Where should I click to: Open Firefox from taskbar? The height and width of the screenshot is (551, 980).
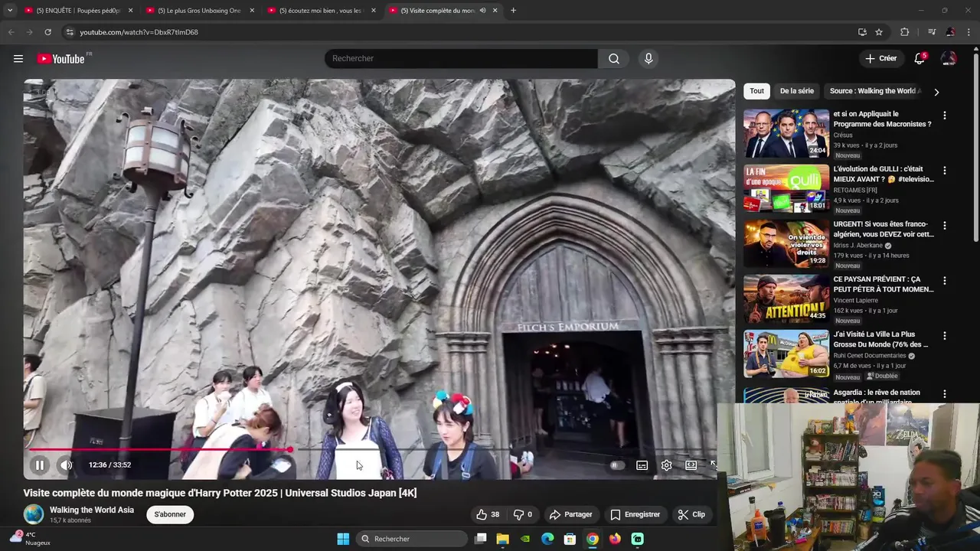(x=615, y=539)
